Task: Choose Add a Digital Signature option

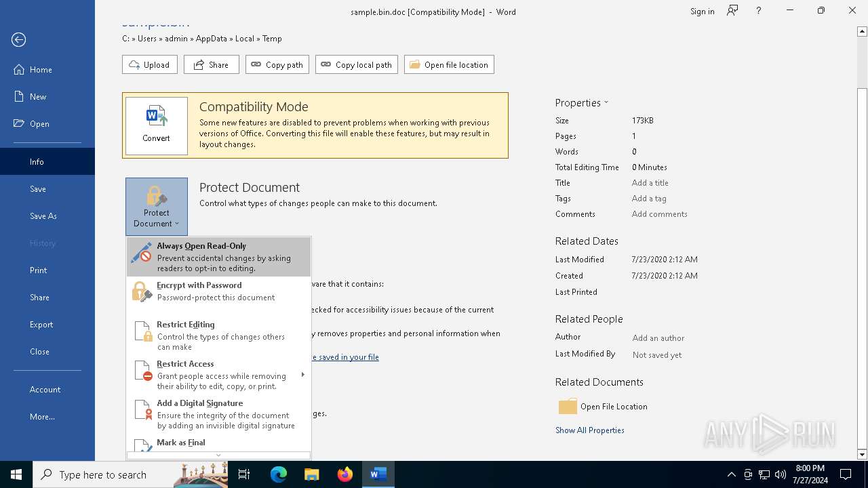Action: pyautogui.click(x=218, y=414)
